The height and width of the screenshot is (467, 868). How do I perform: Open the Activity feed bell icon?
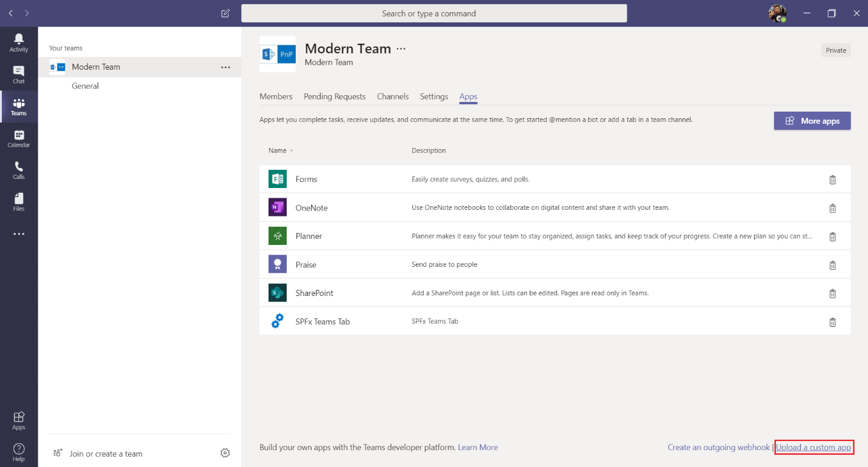[19, 42]
